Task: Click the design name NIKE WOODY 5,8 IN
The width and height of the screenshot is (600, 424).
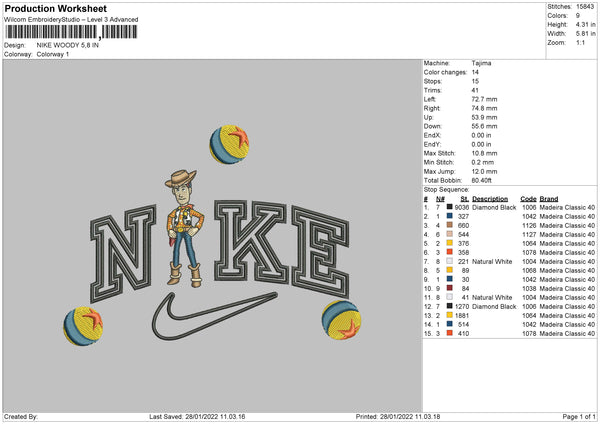Action: [67, 45]
